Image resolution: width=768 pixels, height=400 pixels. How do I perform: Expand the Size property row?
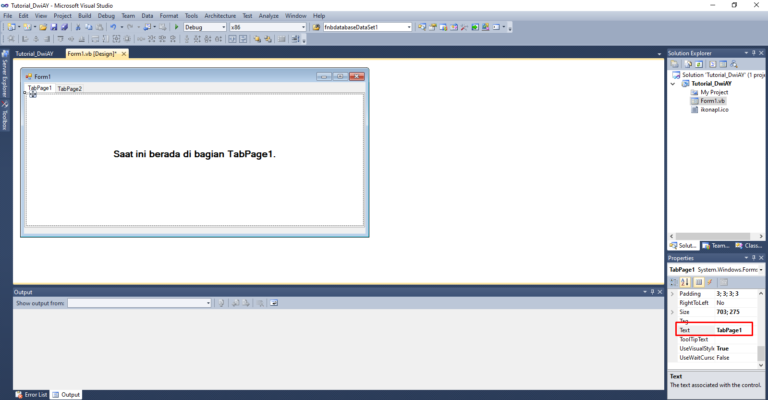[672, 312]
